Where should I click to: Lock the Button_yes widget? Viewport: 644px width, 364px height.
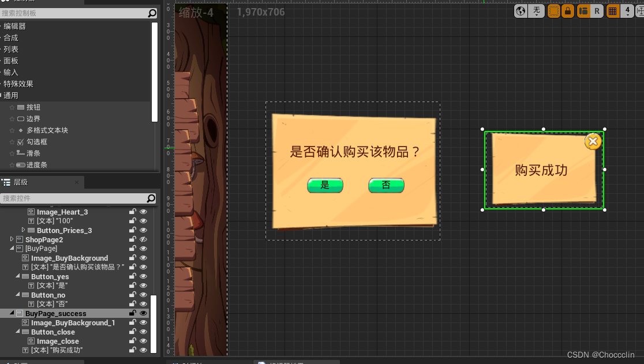coord(133,276)
